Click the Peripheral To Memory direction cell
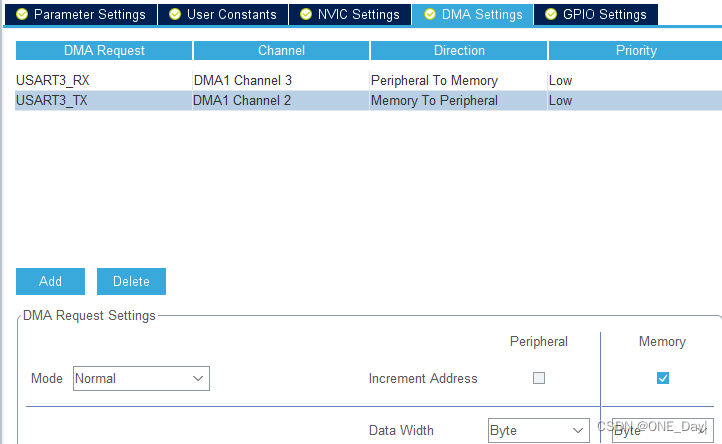 [x=458, y=80]
